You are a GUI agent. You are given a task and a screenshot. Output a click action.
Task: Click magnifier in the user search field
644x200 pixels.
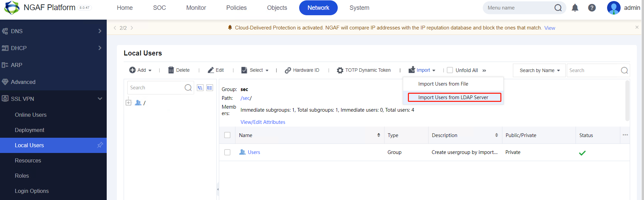tap(624, 70)
